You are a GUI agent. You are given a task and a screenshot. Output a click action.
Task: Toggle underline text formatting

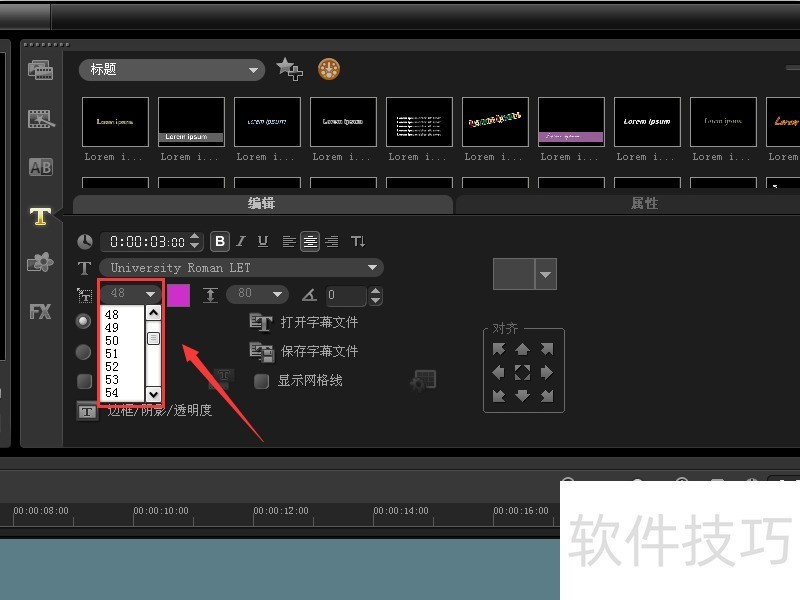pos(263,241)
